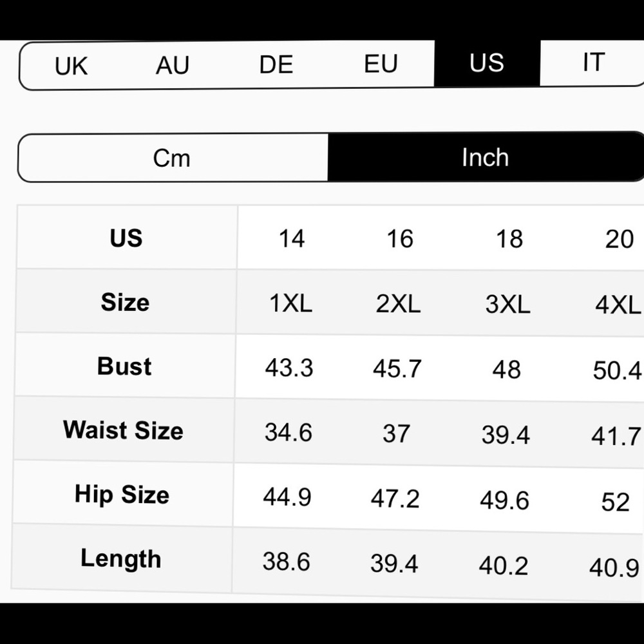This screenshot has height=644, width=644.
Task: Select the 47.2 hip measurement
Action: [x=395, y=498]
